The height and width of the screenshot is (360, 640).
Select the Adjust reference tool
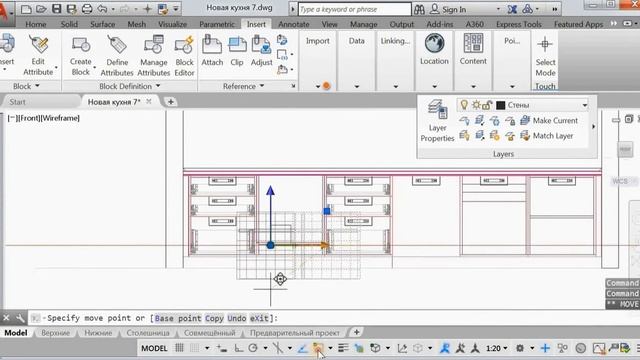pos(261,51)
